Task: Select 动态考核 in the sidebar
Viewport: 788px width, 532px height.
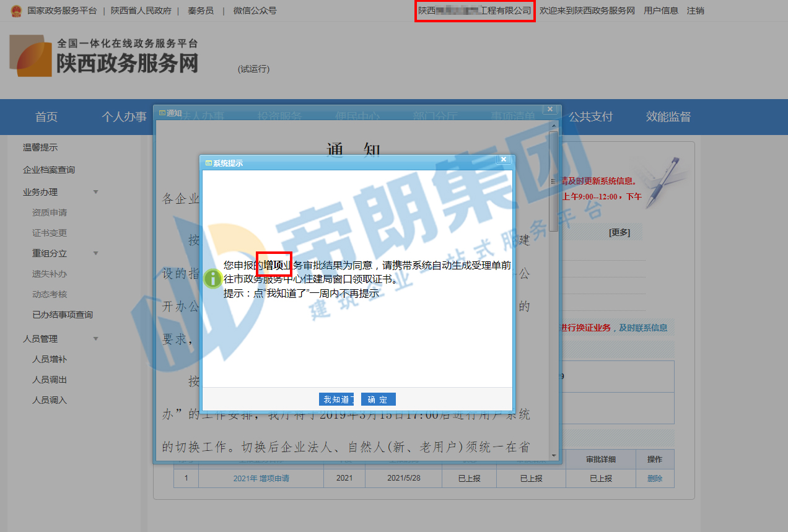Action: pyautogui.click(x=50, y=294)
